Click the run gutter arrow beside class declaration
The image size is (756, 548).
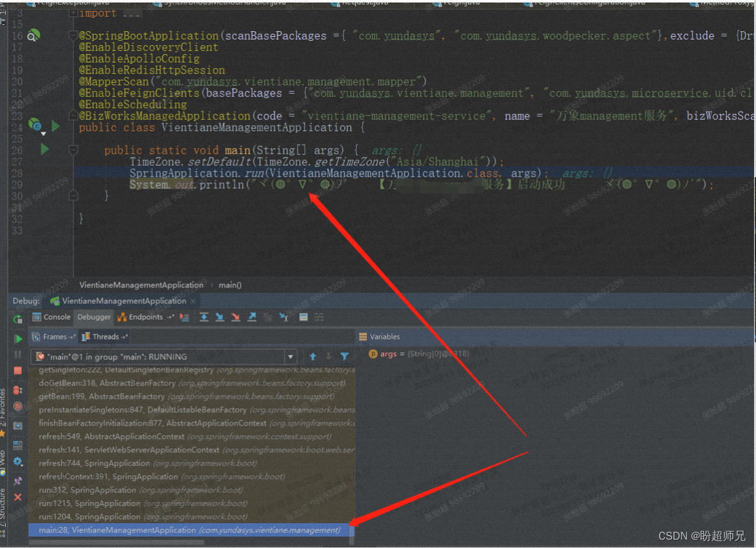click(55, 126)
